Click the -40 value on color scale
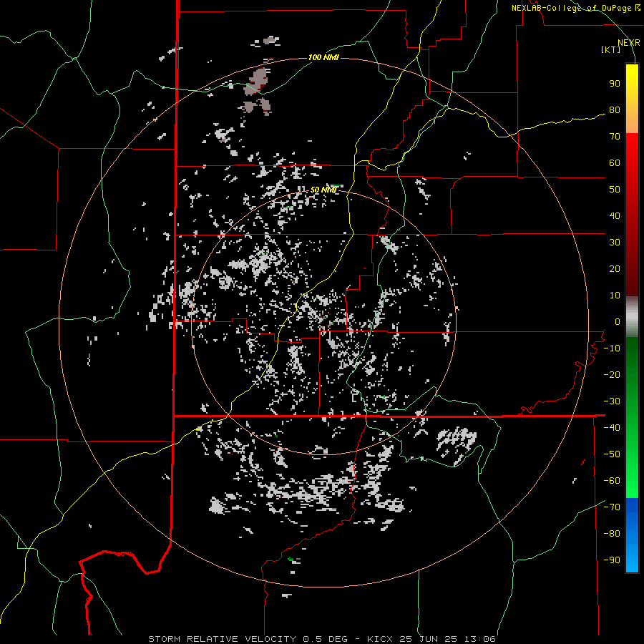Screen dimensions: 644x644 pos(612,428)
